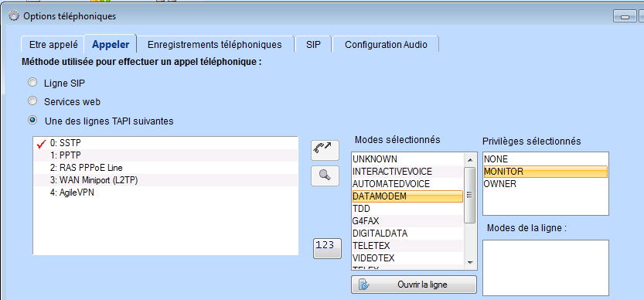This screenshot has width=644, height=300.
Task: Minimize the Options téléphoniques window
Action: [625, 16]
